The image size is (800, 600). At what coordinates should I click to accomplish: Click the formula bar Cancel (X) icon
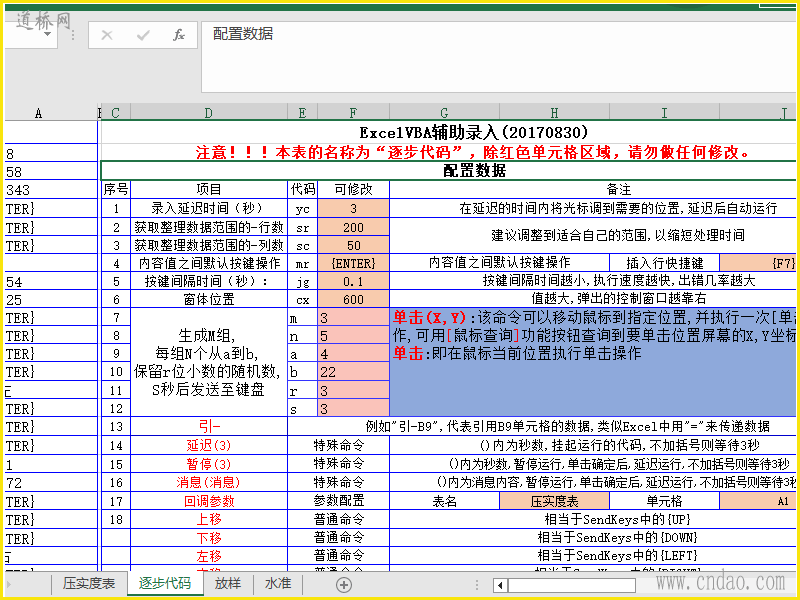[x=107, y=35]
